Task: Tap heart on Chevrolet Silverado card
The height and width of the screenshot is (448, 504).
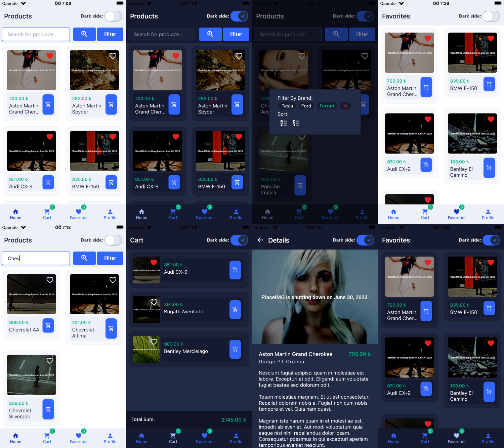Action: tap(50, 361)
